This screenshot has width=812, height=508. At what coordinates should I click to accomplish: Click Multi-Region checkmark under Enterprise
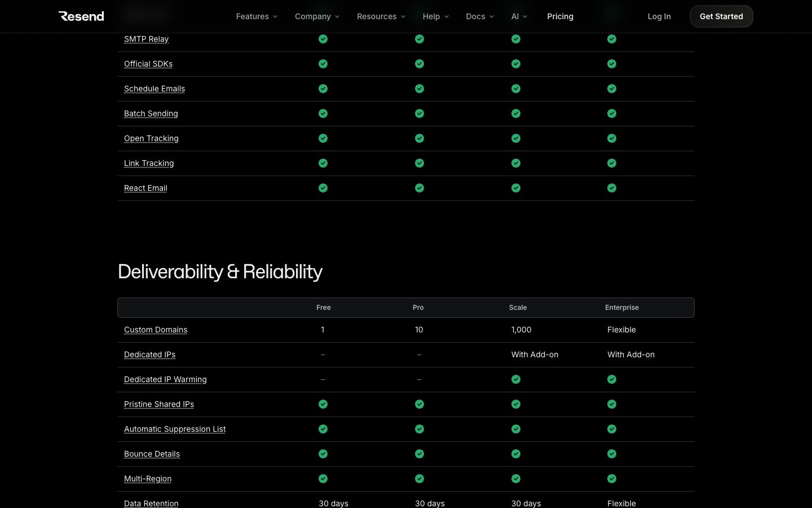pyautogui.click(x=612, y=479)
